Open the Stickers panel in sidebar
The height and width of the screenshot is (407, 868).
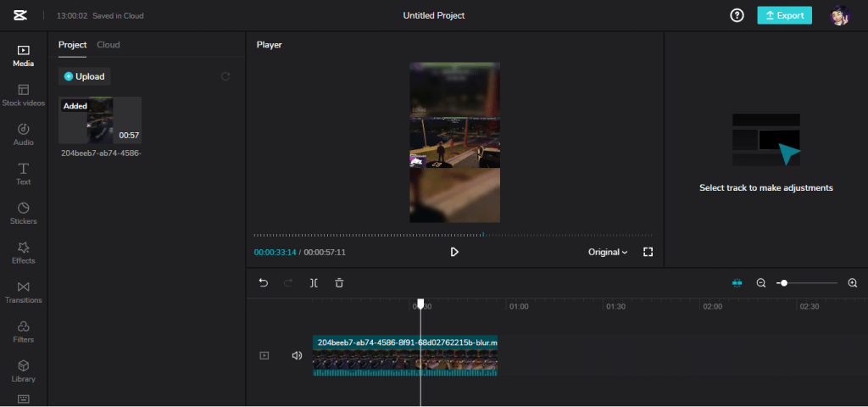tap(23, 212)
